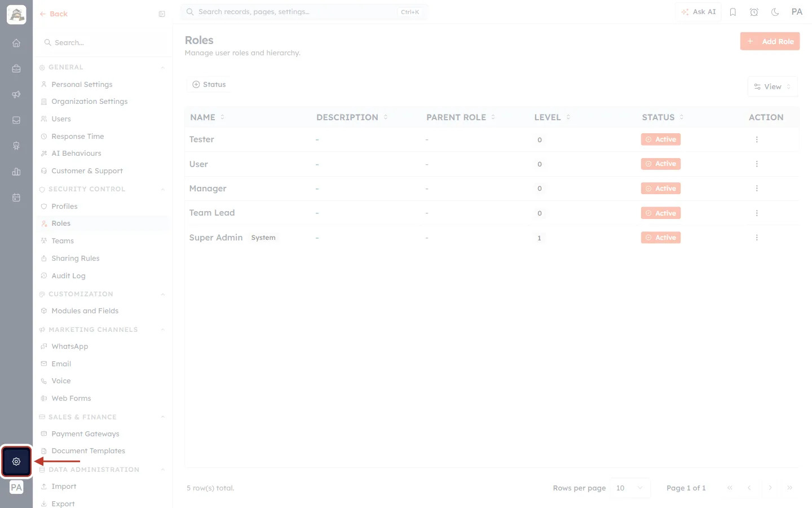812x508 pixels.
Task: Click the Add Role button
Action: [770, 41]
